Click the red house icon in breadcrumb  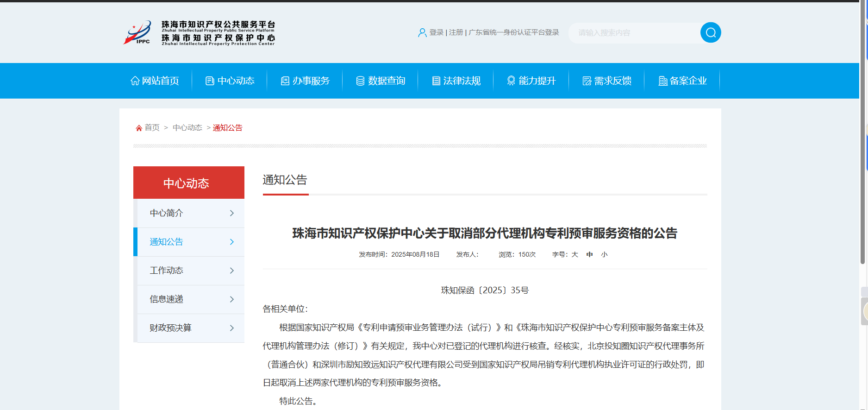pyautogui.click(x=138, y=128)
